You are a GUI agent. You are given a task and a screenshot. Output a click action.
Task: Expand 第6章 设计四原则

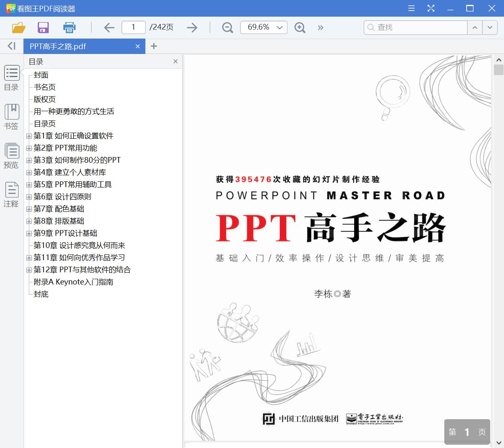(x=29, y=197)
